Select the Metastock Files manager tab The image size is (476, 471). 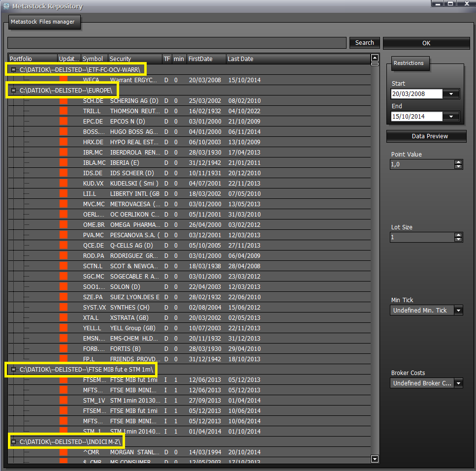[44, 22]
